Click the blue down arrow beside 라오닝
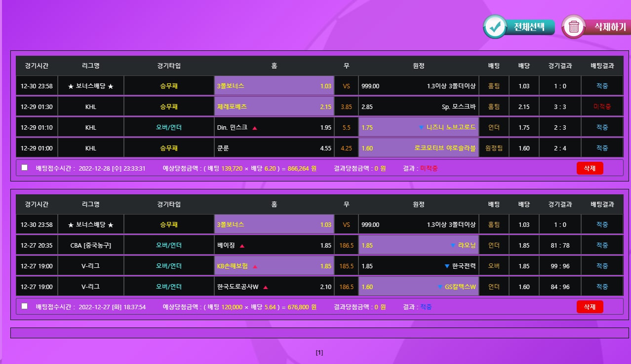The width and height of the screenshot is (631, 364). (x=453, y=245)
